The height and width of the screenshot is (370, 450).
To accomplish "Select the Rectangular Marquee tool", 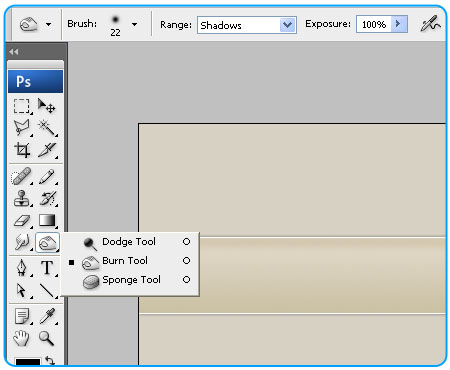I will 22,106.
